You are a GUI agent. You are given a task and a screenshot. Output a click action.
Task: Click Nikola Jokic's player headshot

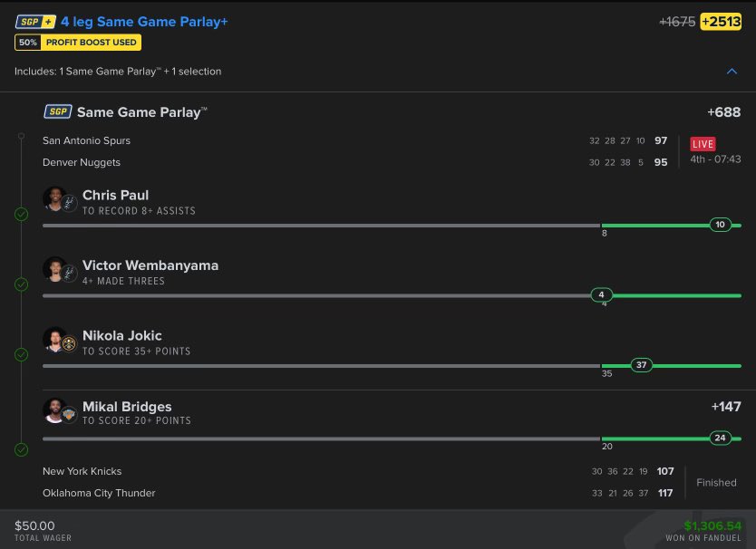tap(54, 340)
